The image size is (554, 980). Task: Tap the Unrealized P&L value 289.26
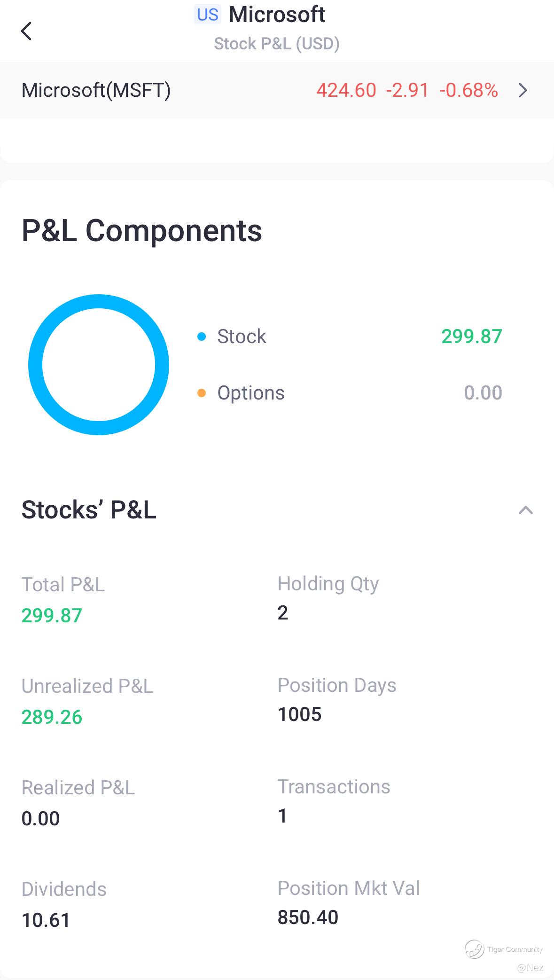52,717
